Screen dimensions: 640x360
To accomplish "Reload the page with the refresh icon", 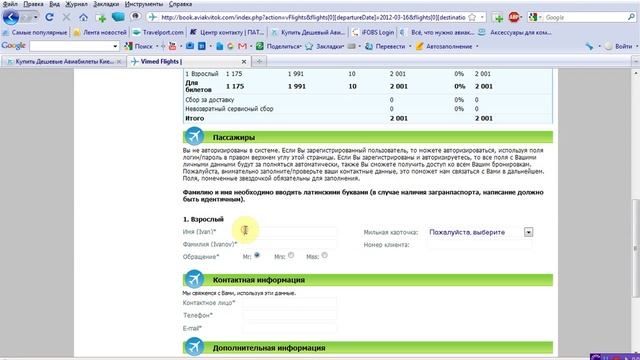I will coord(49,17).
